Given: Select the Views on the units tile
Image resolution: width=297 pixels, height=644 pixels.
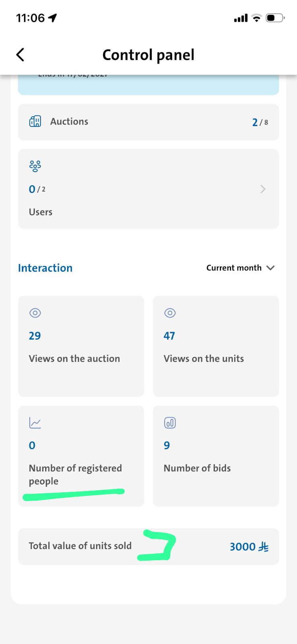Looking at the screenshot, I should point(216,346).
